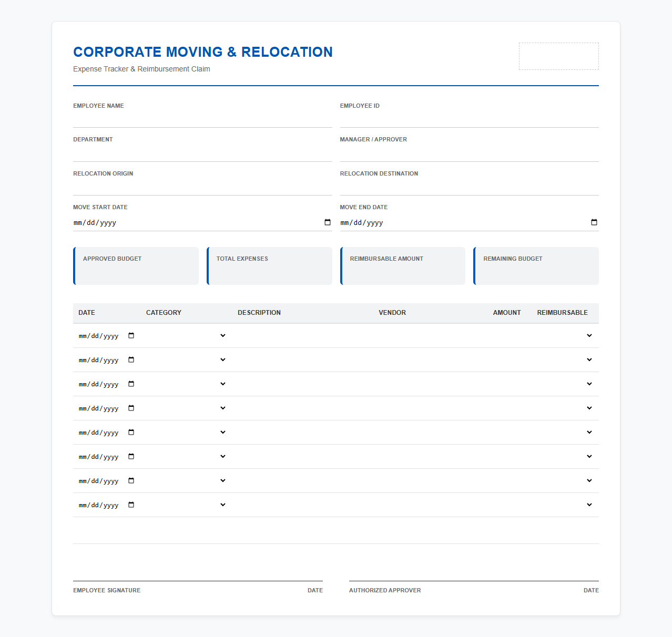Click date text in first expense row
Screen dimensions: 672x637
click(x=99, y=336)
